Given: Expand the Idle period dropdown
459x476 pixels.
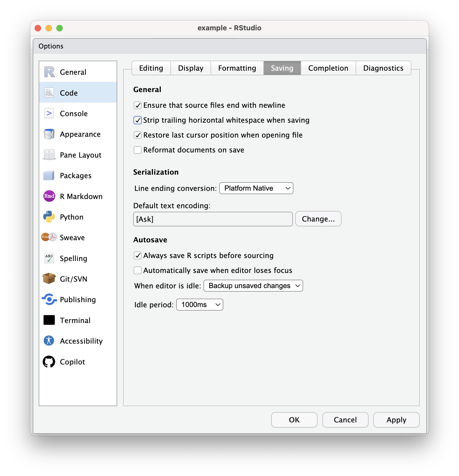Looking at the screenshot, I should click(x=200, y=305).
